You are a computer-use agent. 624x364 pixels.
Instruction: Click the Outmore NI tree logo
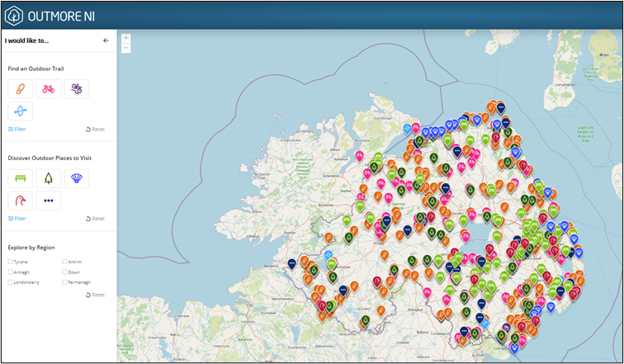13,16
